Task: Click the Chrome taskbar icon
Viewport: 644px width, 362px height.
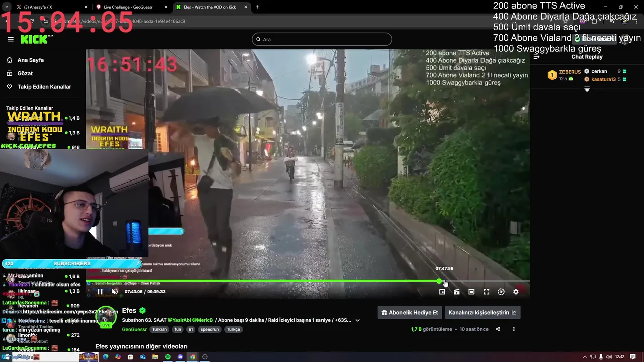Action: coord(192,357)
